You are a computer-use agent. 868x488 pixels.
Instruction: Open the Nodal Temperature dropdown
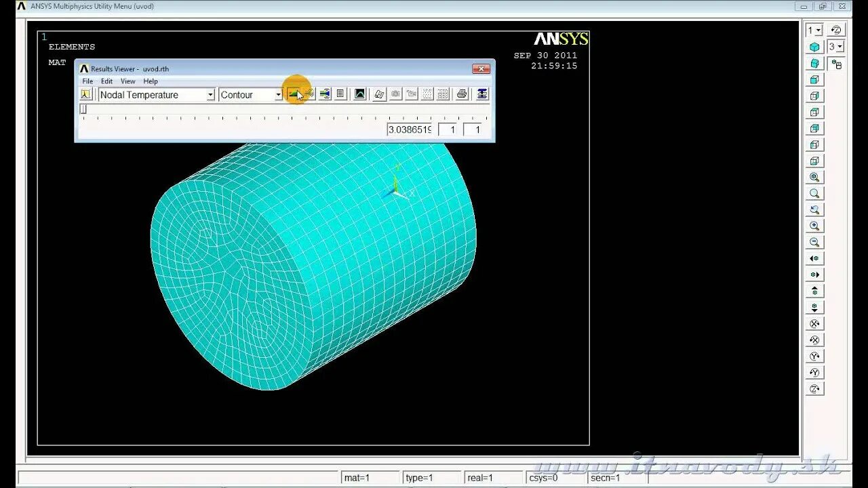tap(210, 95)
